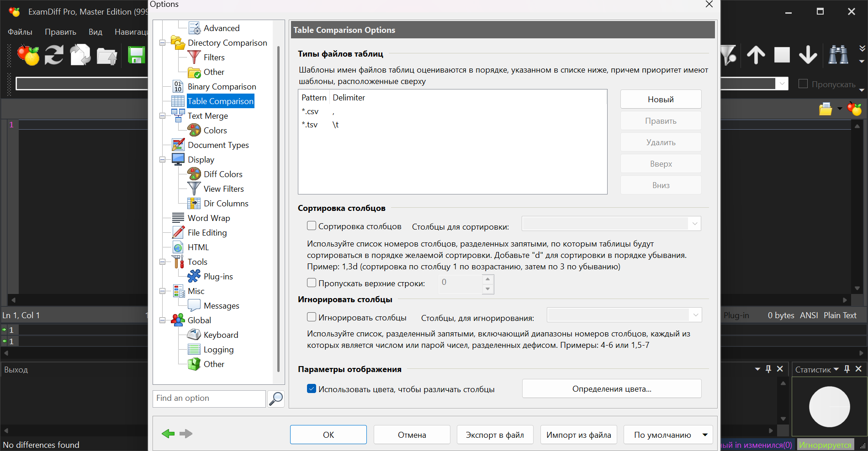Viewport: 868px width, 451px height.
Task: Open the Вид menu
Action: click(95, 31)
